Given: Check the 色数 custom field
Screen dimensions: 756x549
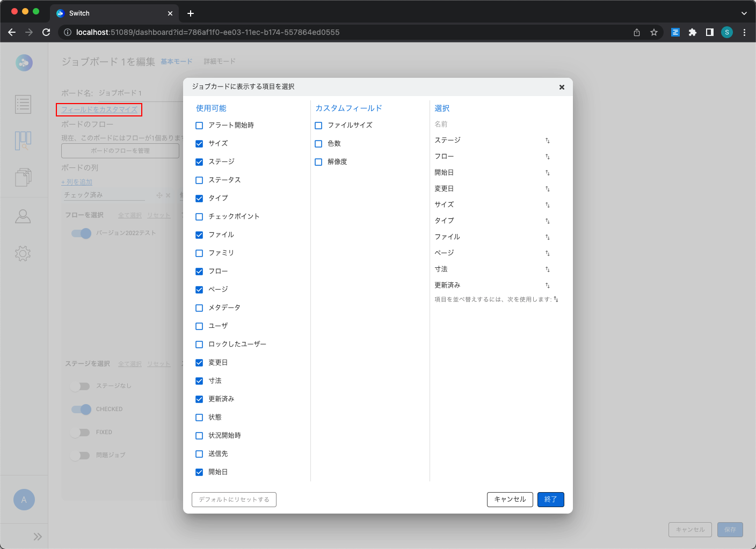Looking at the screenshot, I should pos(318,144).
